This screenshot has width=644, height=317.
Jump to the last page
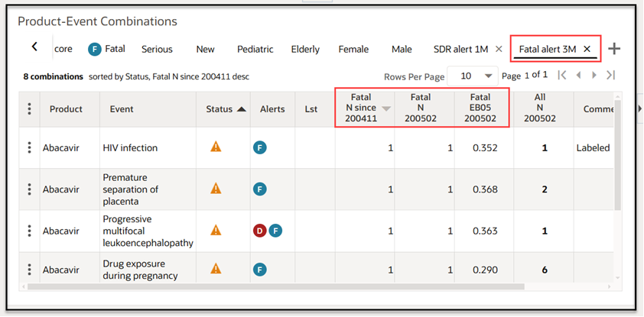tap(611, 75)
